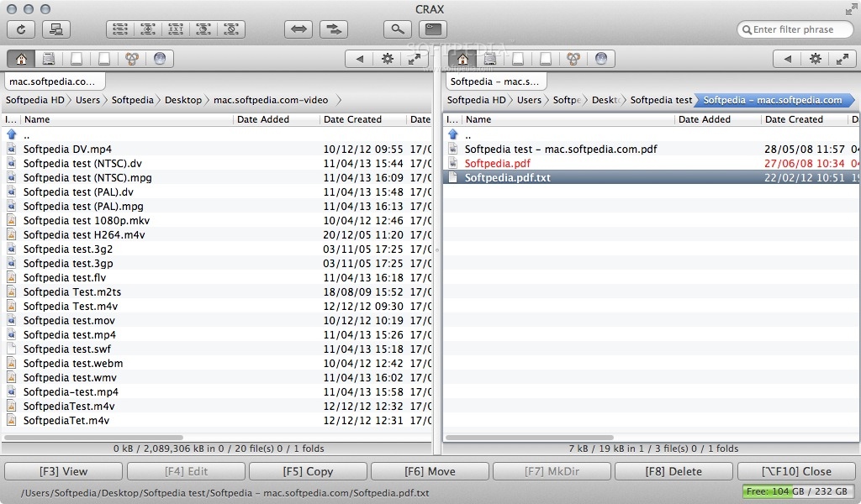Sort left pane by Name column
The width and height of the screenshot is (861, 504).
126,119
